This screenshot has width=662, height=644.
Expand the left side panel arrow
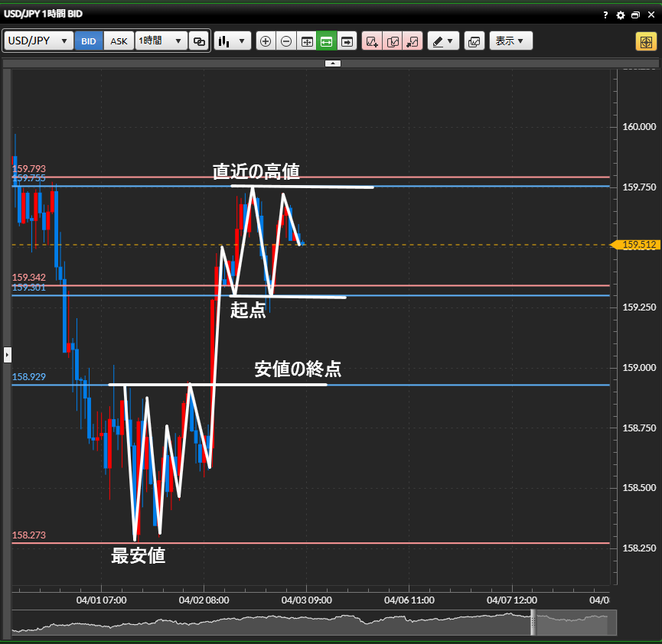(x=8, y=354)
